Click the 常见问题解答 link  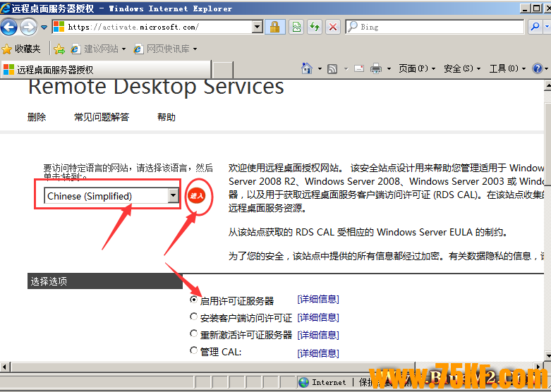pos(102,117)
